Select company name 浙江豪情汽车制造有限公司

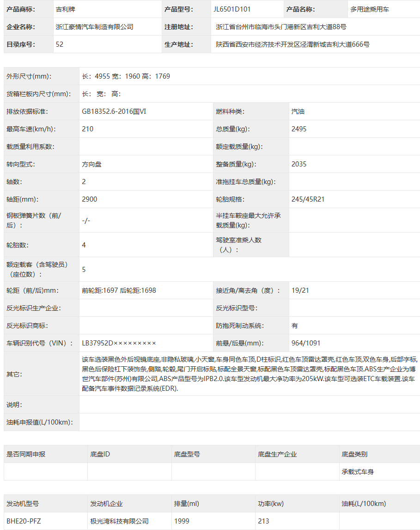tap(95, 27)
